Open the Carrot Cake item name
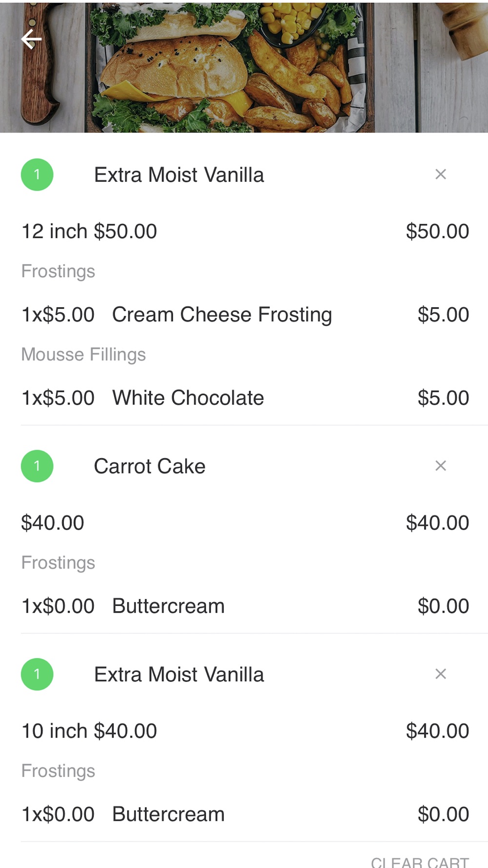 click(x=149, y=466)
